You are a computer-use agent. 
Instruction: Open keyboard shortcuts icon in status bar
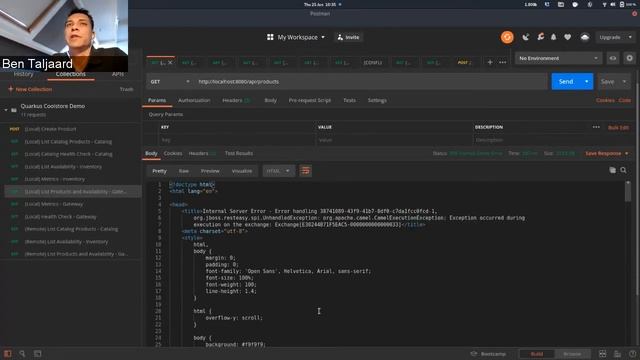[617, 354]
